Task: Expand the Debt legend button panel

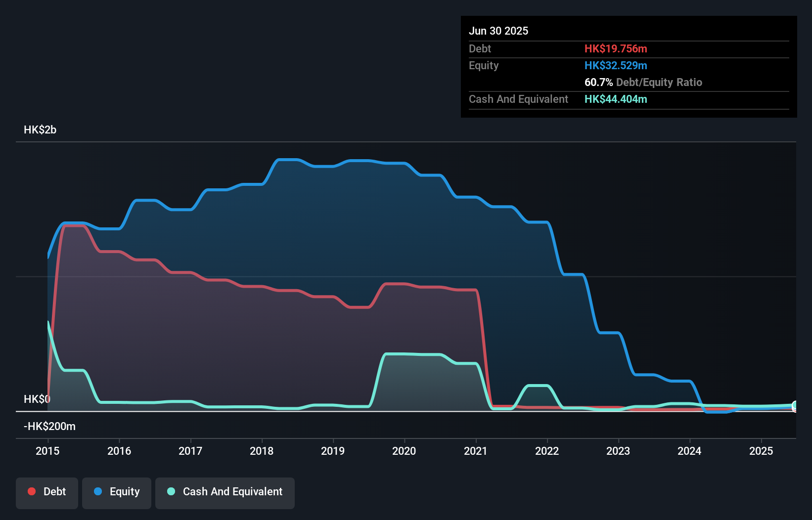Action: (46, 493)
